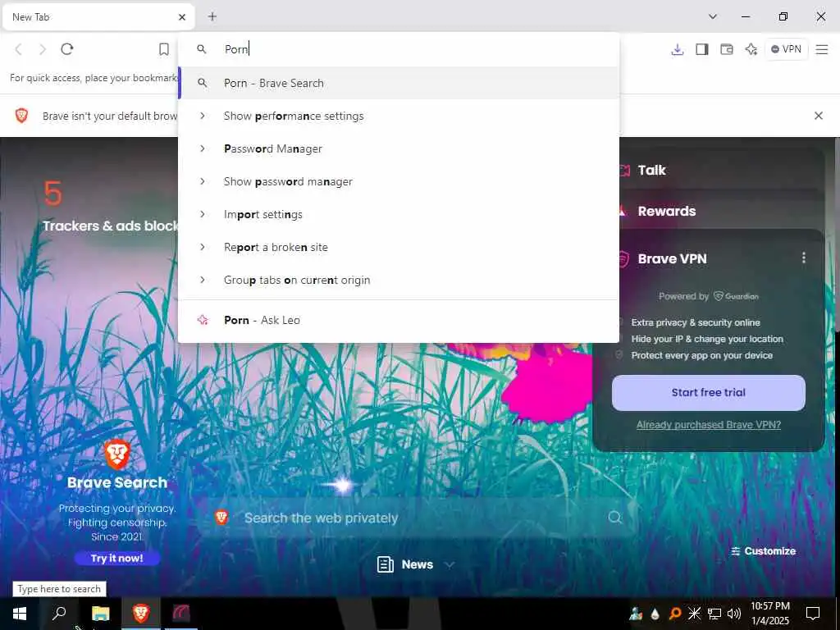840x630 pixels.
Task: Open the Customize button
Action: point(764,551)
